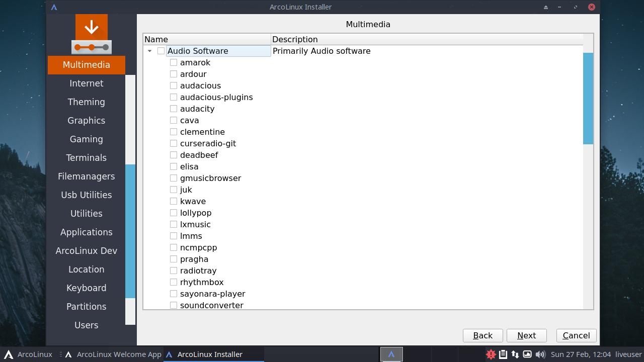Click the liveuser label in the panel
This screenshot has width=644, height=362.
[x=628, y=354]
